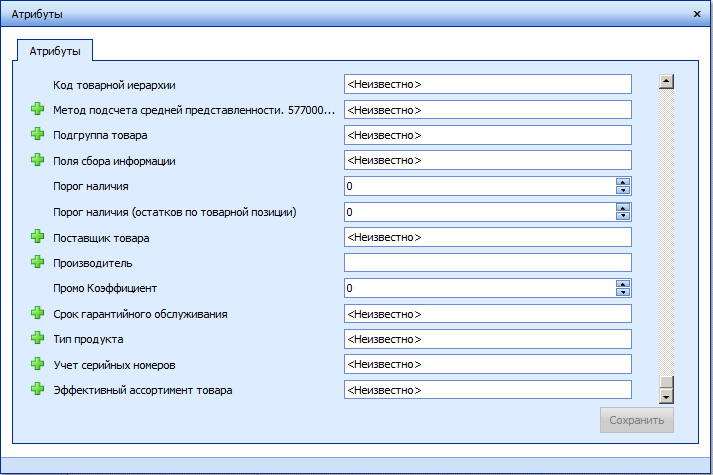
Task: Click the green plus next to Учет серийных номеров
Action: (x=38, y=365)
